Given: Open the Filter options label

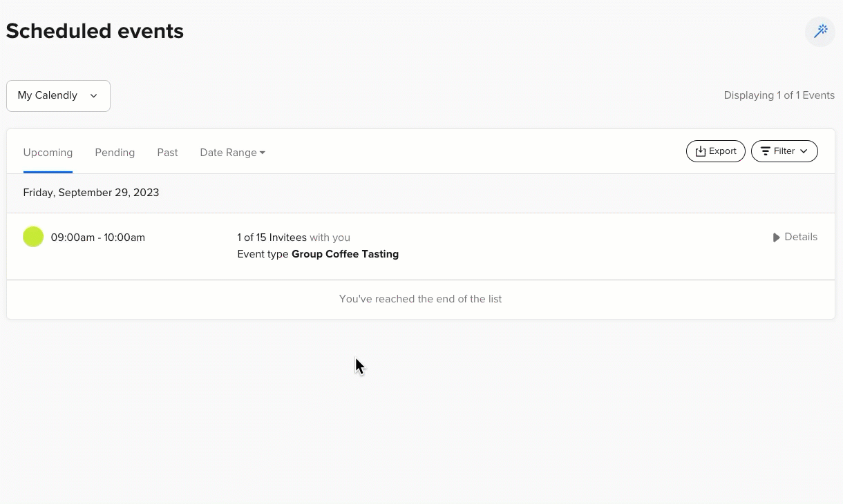Looking at the screenshot, I should click(784, 151).
